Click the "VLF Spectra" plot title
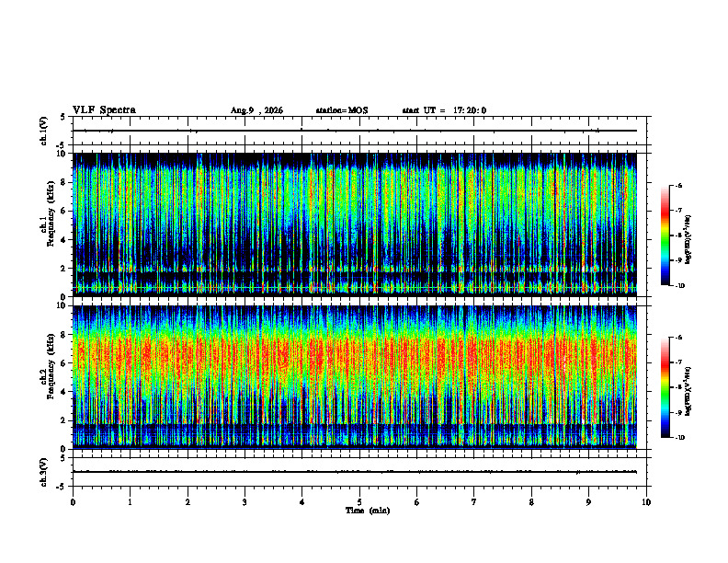This screenshot has width=728, height=563. [104, 110]
